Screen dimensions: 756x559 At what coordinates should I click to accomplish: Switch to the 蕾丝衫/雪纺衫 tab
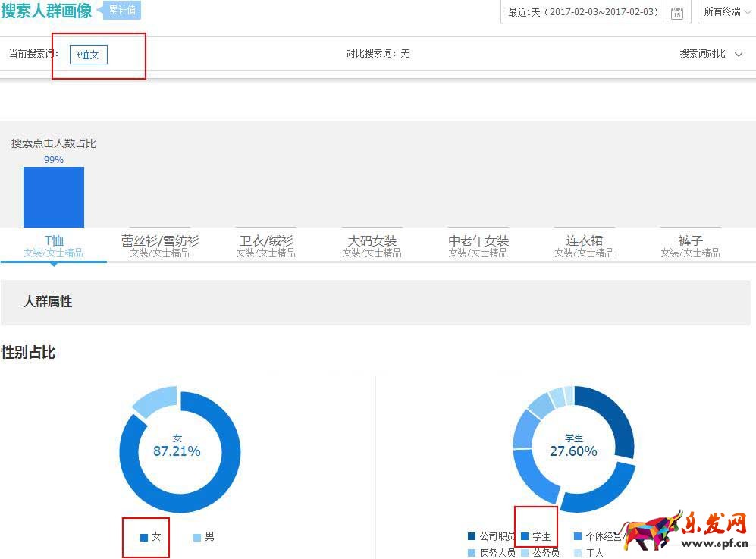[160, 246]
